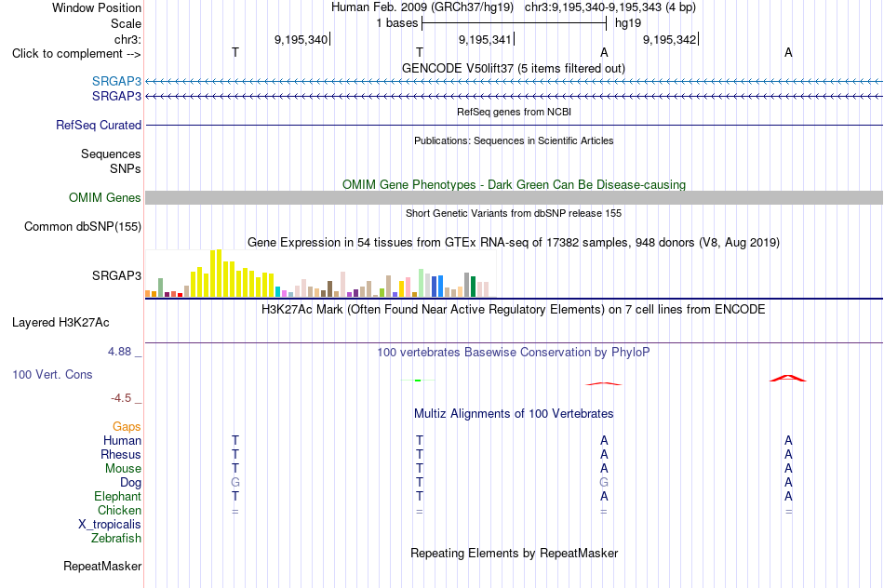Select the dark blue SRGAP3 GENCODE track label
Image resolution: width=884 pixels, height=588 pixels.
pyautogui.click(x=116, y=97)
